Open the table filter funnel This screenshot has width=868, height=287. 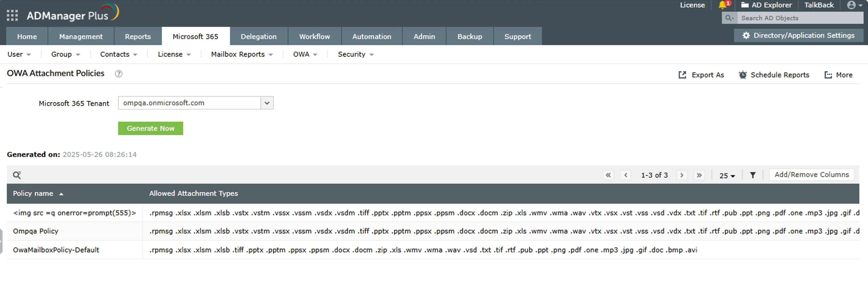tap(753, 175)
